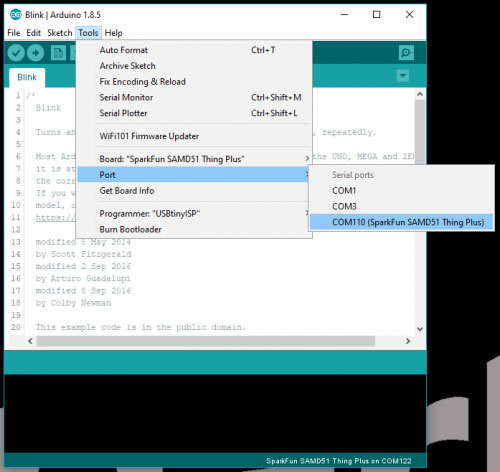Minimize the Arduino window

[x=344, y=15]
